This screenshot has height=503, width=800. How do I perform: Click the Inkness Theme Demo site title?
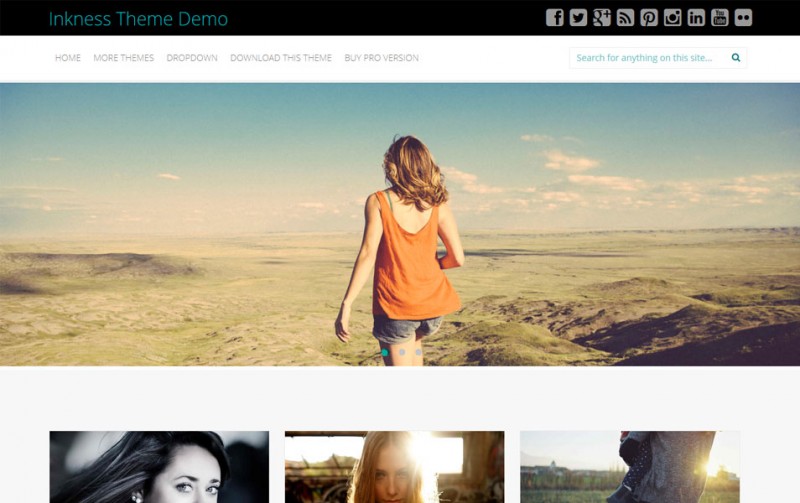pyautogui.click(x=138, y=19)
